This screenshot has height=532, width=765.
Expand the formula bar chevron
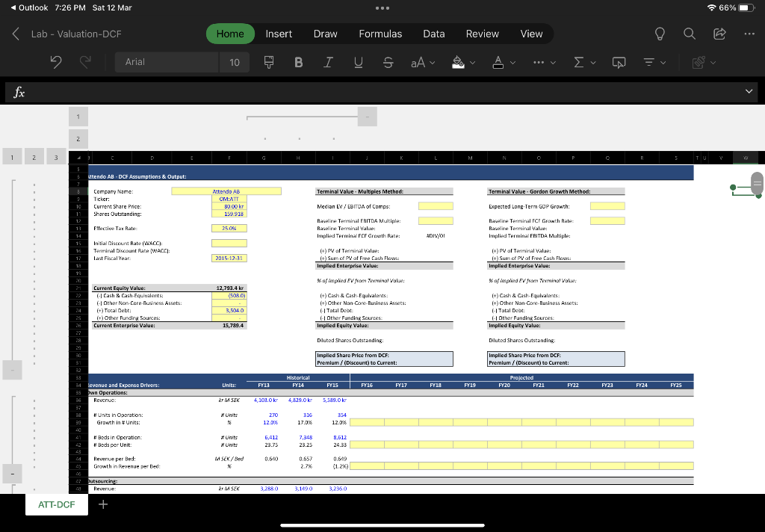(x=749, y=91)
